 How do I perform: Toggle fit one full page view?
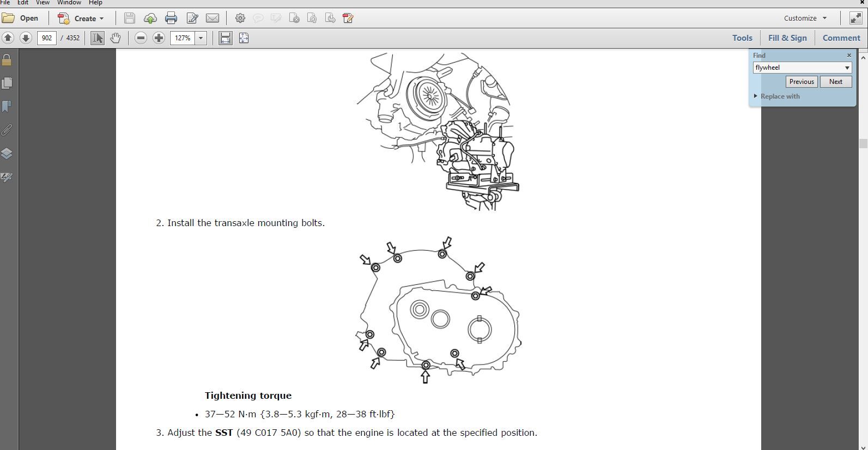(244, 38)
